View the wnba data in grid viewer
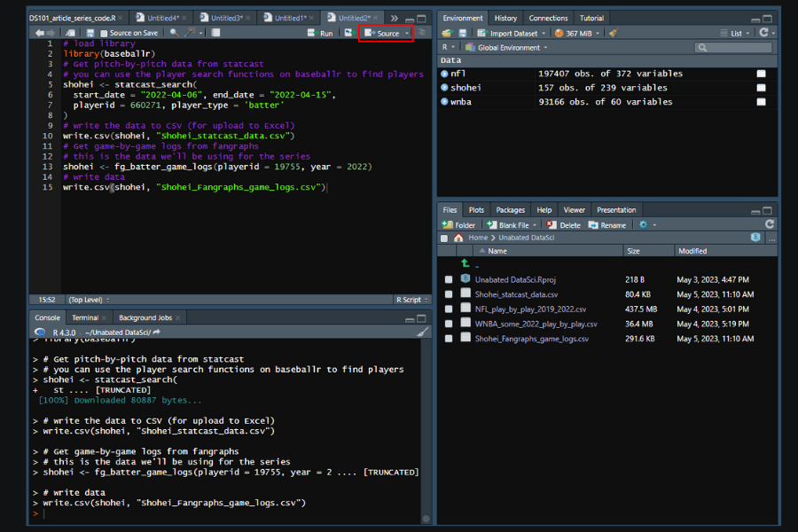The width and height of the screenshot is (798, 532). coord(762,102)
